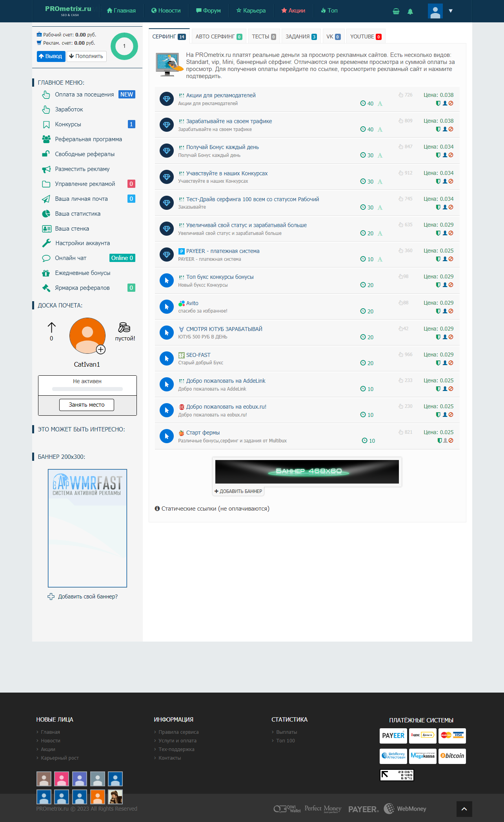The width and height of the screenshot is (504, 822).
Task: Switch to the ЗАДАНИЯ tab
Action: 301,36
